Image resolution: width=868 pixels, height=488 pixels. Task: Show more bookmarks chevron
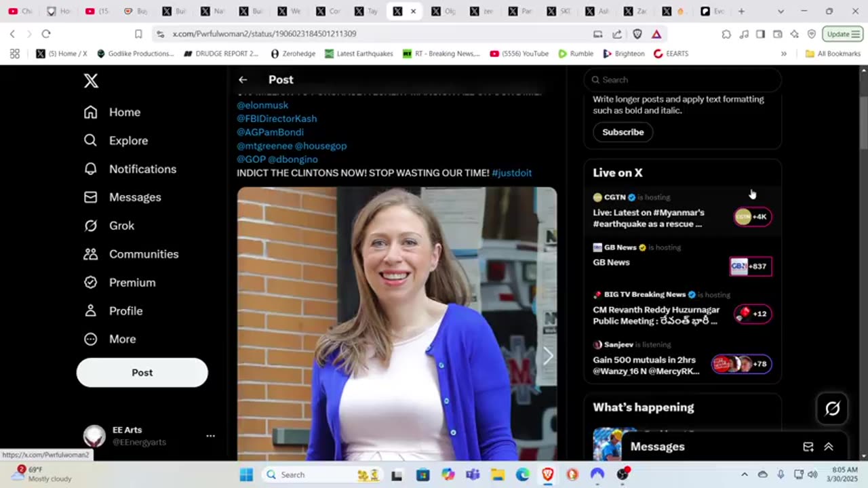pyautogui.click(x=784, y=54)
